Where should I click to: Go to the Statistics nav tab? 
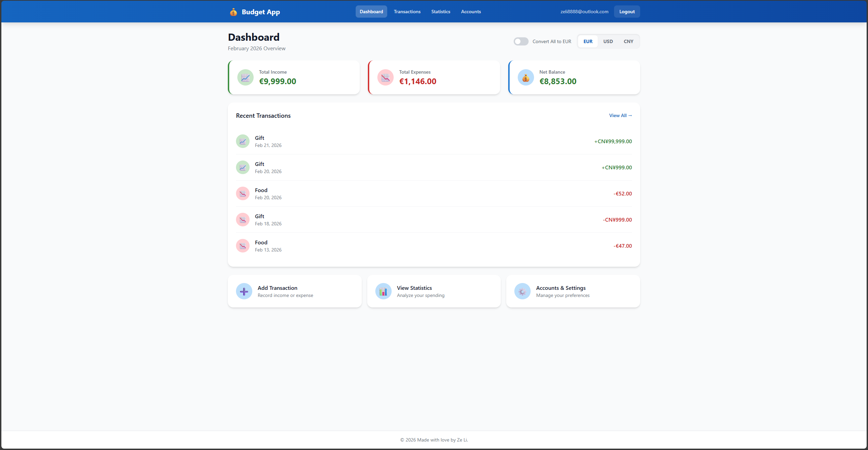point(440,12)
